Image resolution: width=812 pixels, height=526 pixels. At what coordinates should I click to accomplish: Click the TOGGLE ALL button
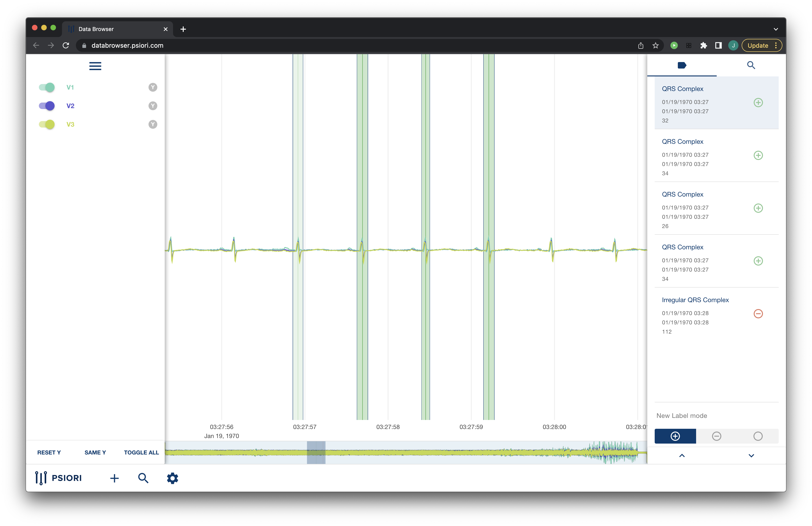point(141,452)
